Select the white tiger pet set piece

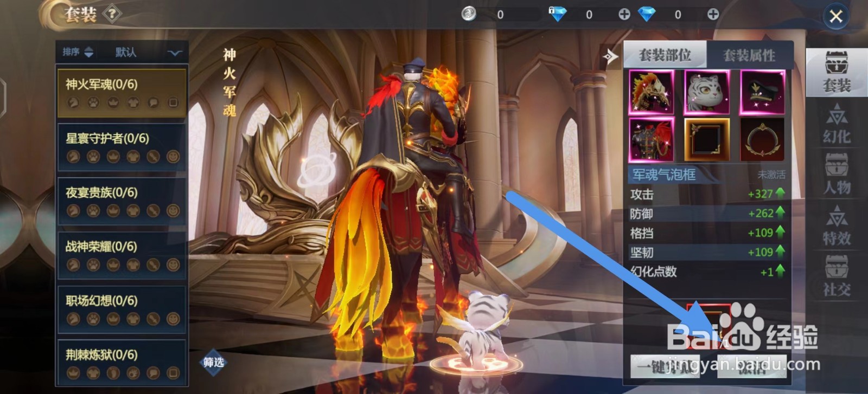pos(707,92)
